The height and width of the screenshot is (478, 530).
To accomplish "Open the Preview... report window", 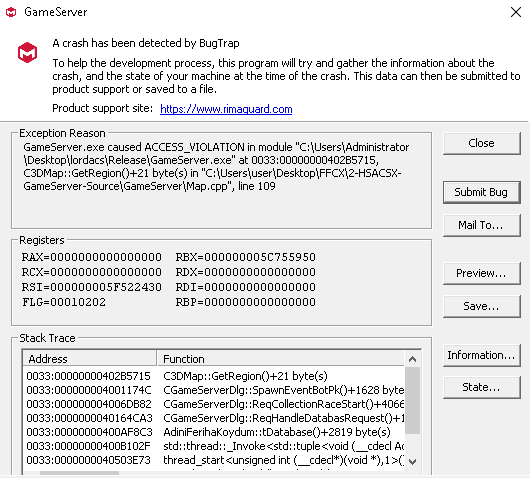I will pos(481,273).
